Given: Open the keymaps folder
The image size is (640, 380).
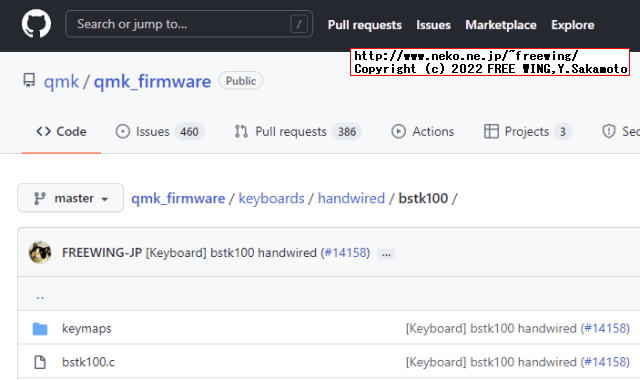Looking at the screenshot, I should coord(87,329).
